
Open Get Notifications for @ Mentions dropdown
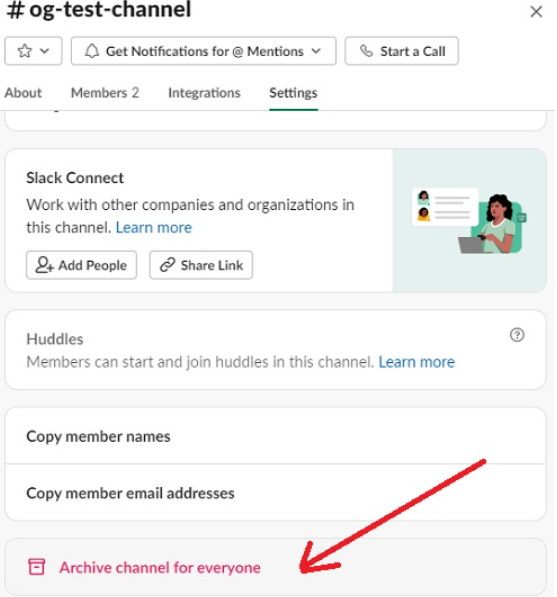[203, 51]
